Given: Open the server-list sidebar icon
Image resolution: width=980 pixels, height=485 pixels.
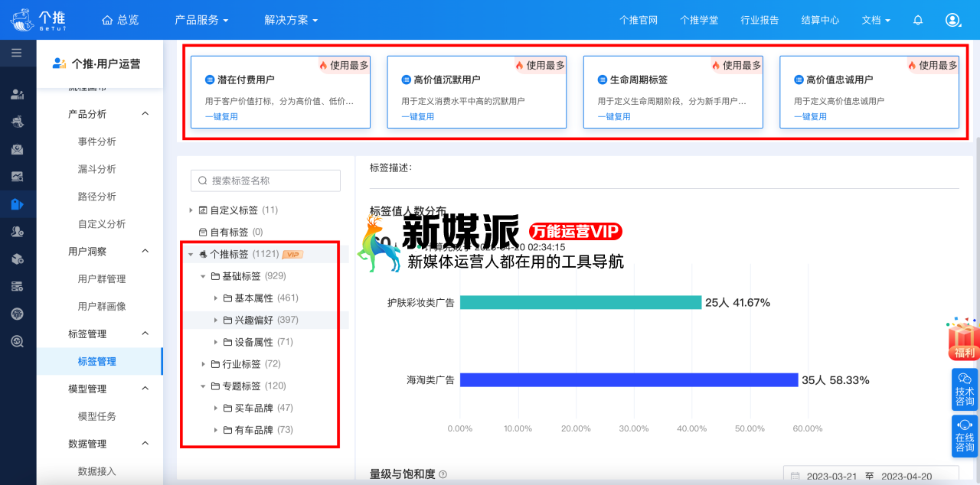Looking at the screenshot, I should coord(17,286).
